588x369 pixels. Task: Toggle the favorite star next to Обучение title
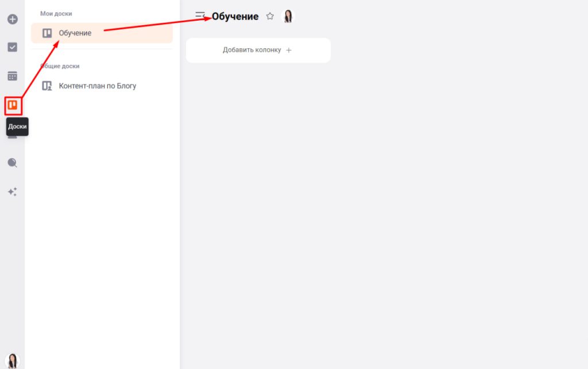click(x=270, y=17)
